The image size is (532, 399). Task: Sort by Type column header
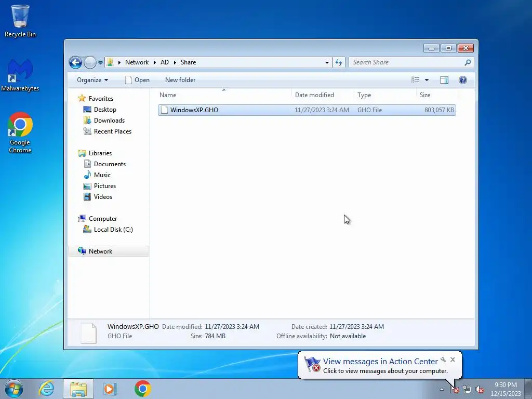385,95
